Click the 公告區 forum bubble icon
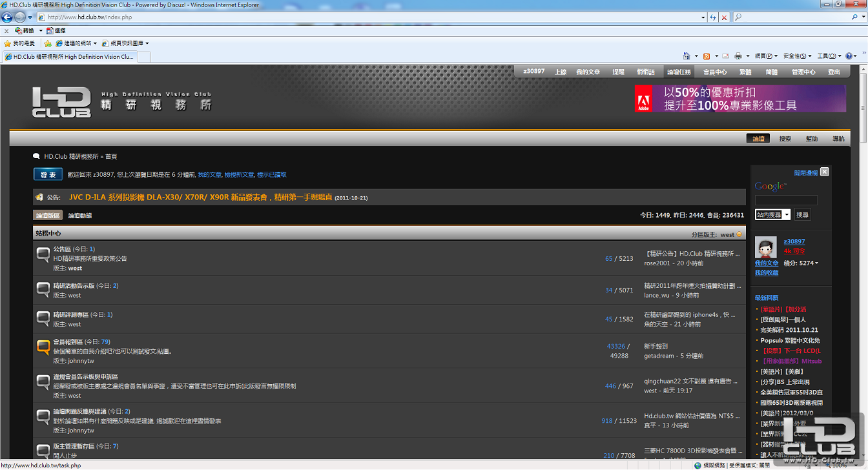Screen dimensions: 868x470 coord(43,254)
